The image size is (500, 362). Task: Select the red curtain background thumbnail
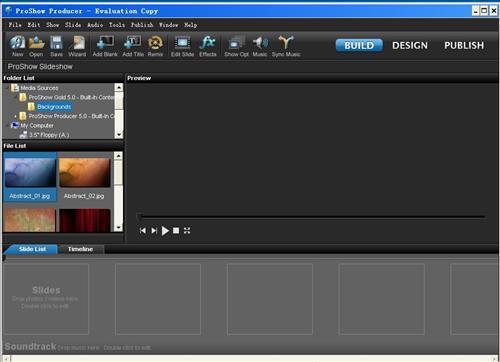pyautogui.click(x=84, y=220)
